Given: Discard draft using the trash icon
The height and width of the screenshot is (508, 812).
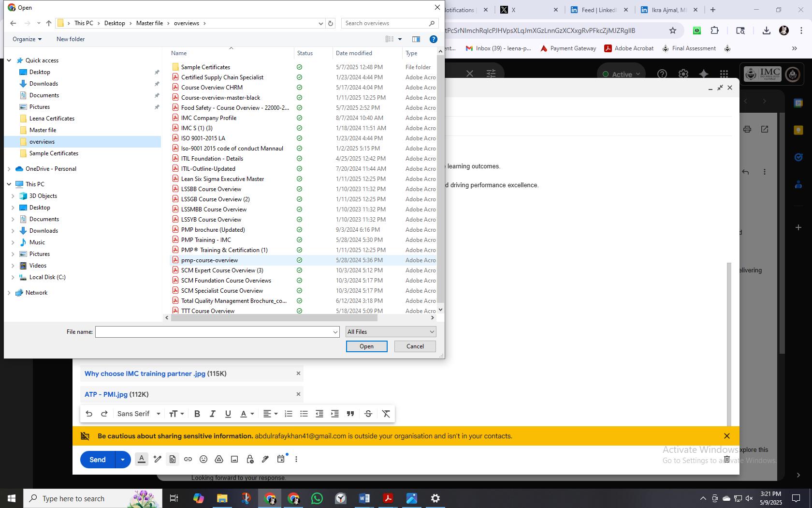Looking at the screenshot, I should point(726,459).
